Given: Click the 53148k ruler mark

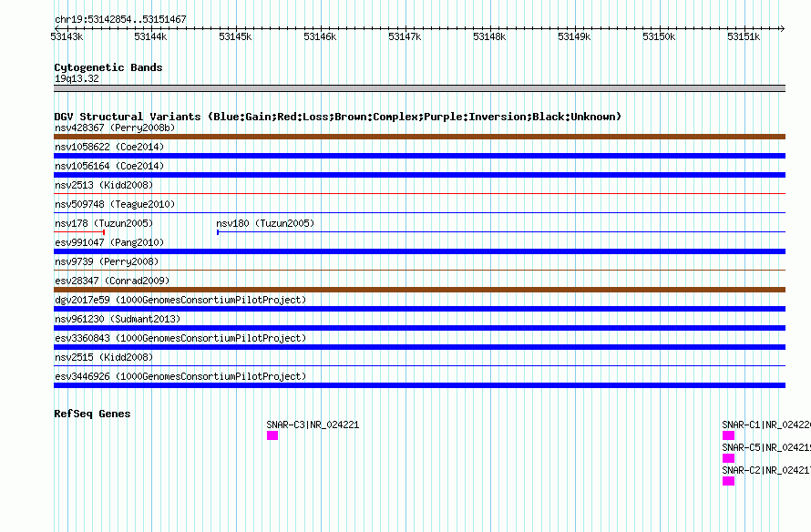Looking at the screenshot, I should pos(490,36).
